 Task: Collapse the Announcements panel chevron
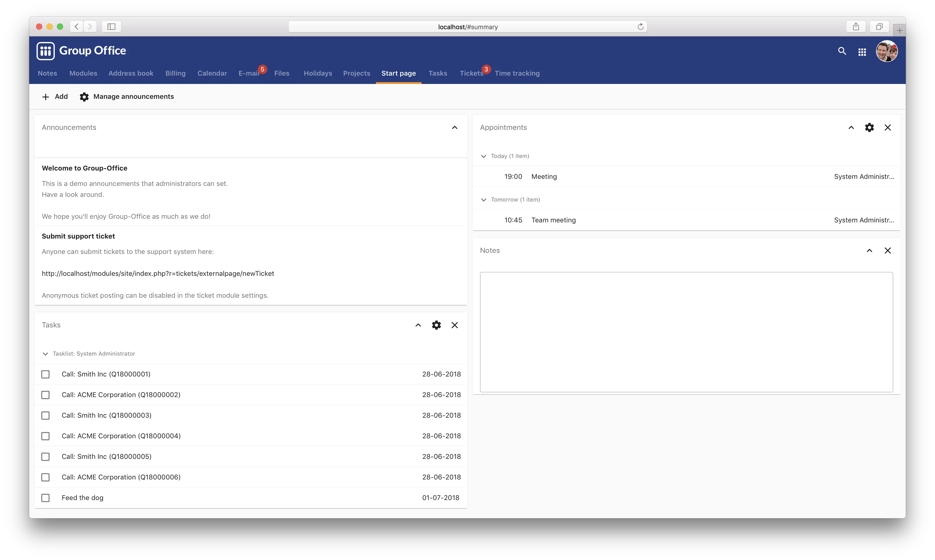point(455,127)
